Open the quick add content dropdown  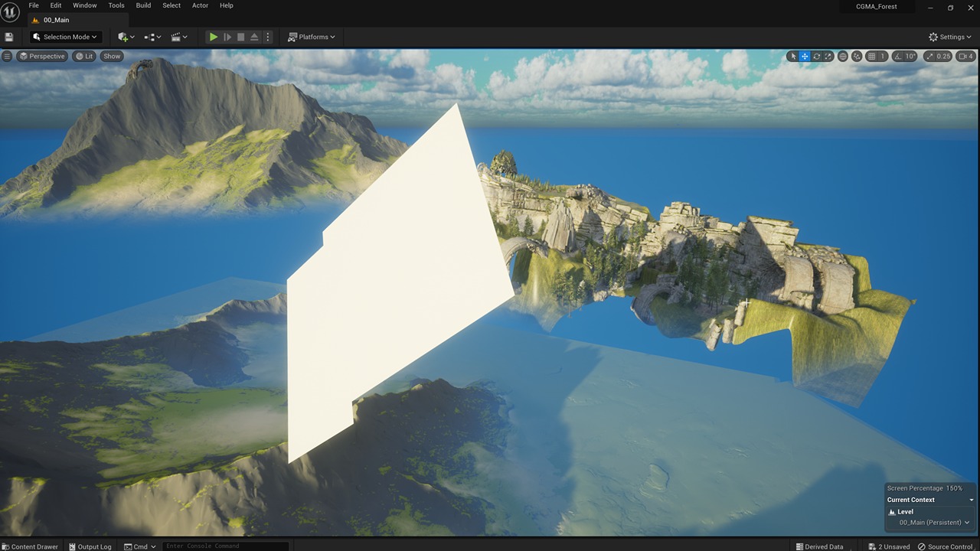point(126,37)
